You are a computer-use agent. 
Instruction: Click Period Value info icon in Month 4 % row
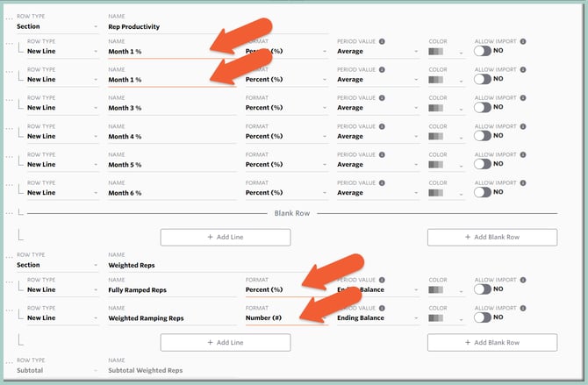click(382, 126)
